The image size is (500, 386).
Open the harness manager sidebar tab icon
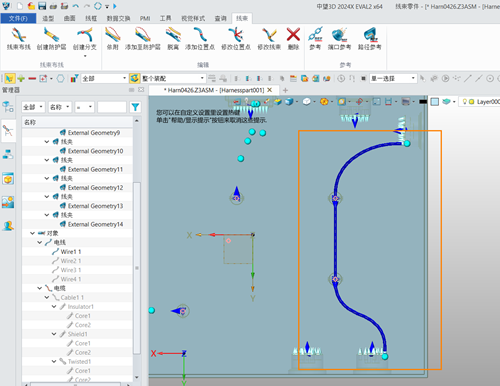[x=8, y=130]
